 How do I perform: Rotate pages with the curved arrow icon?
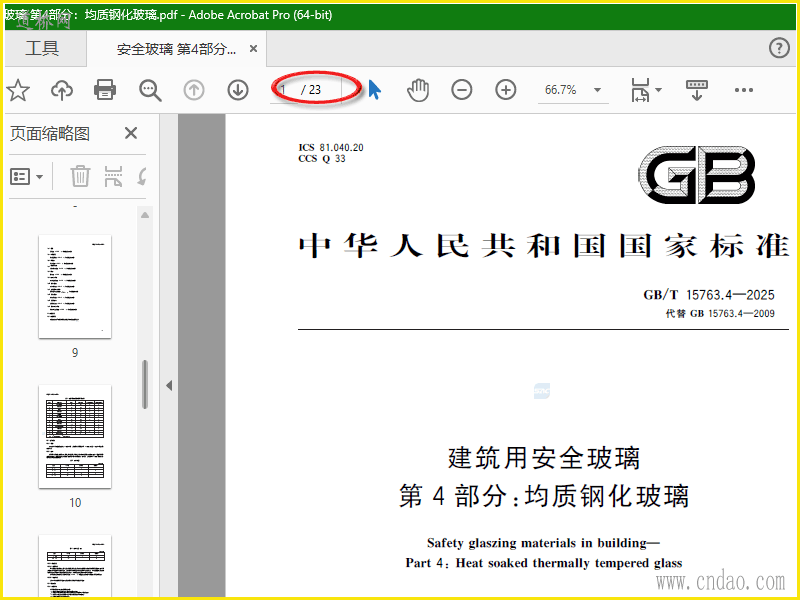coord(142,177)
